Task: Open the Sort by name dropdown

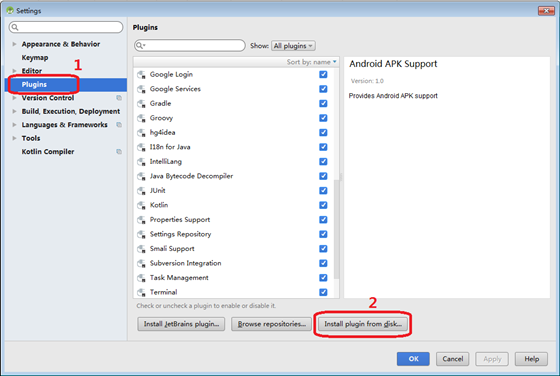Action: pyautogui.click(x=311, y=62)
